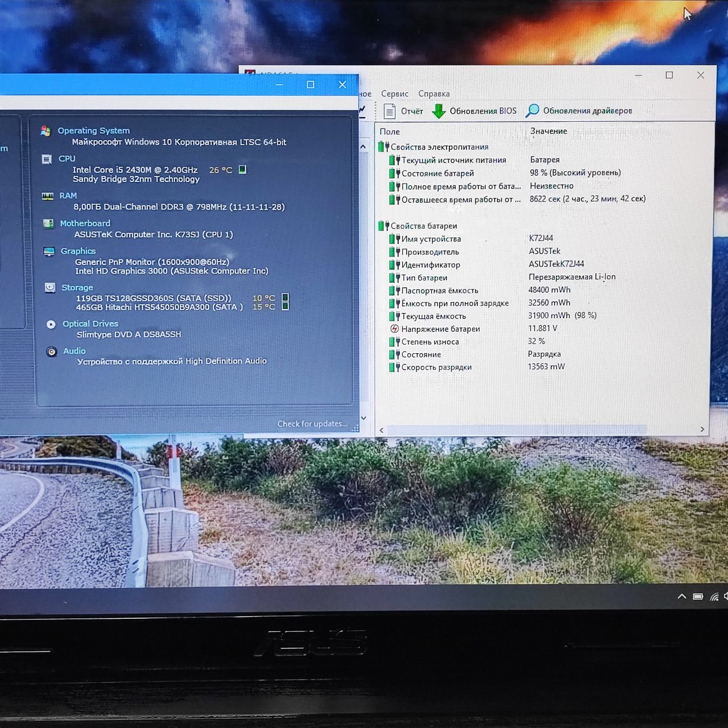Select the Свойства батареи group row
The image size is (728, 728).
click(x=418, y=226)
